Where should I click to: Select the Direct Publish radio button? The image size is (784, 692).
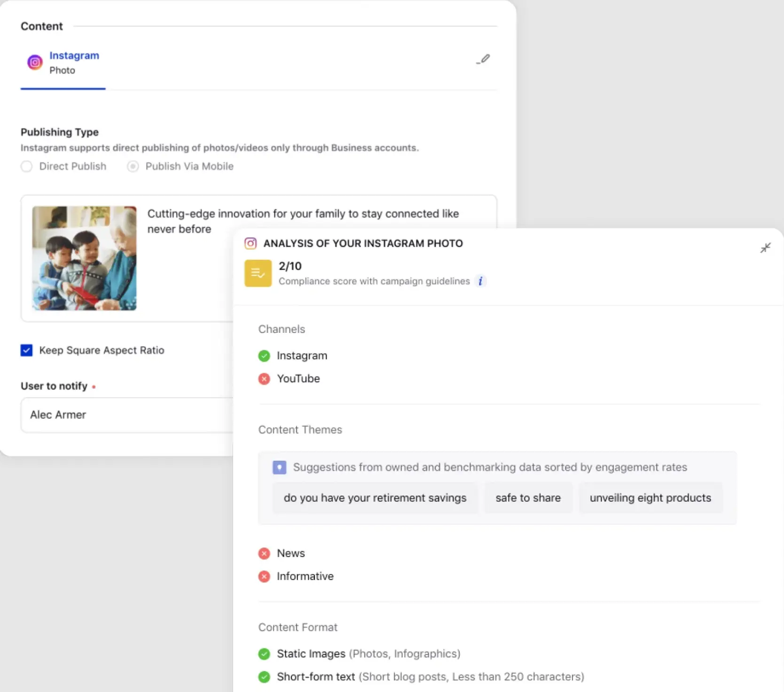click(x=27, y=166)
